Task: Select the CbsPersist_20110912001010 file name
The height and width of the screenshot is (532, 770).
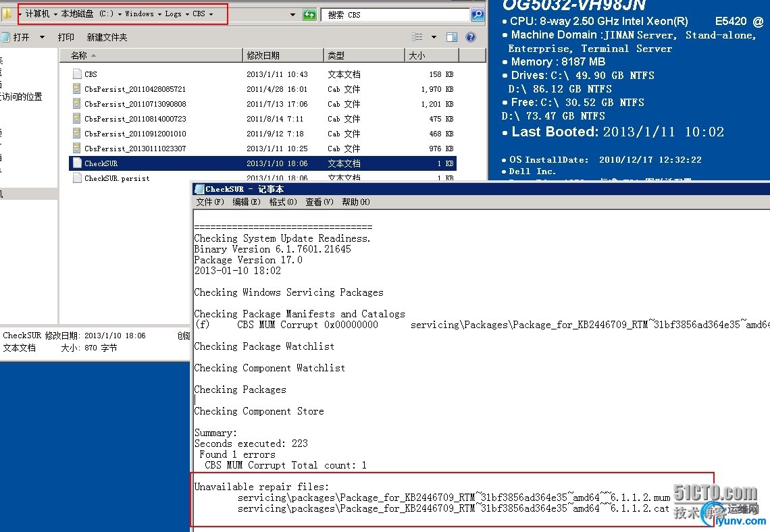Action: (135, 134)
